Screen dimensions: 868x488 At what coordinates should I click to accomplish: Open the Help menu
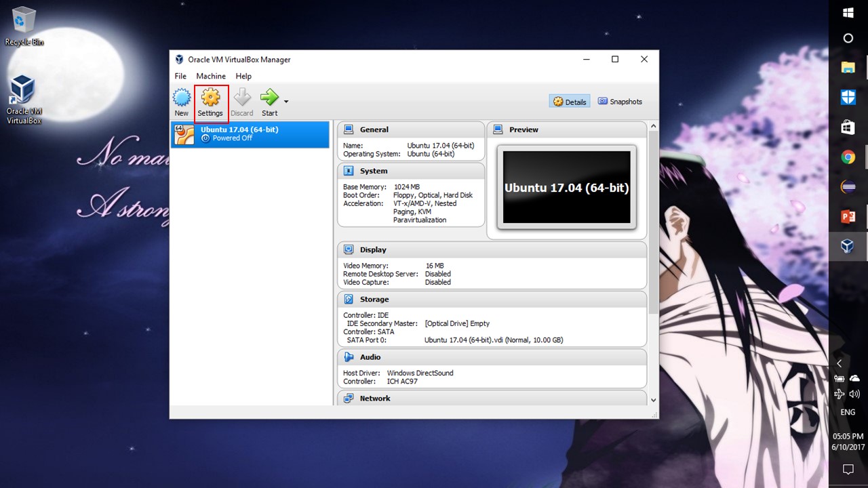[x=243, y=76]
